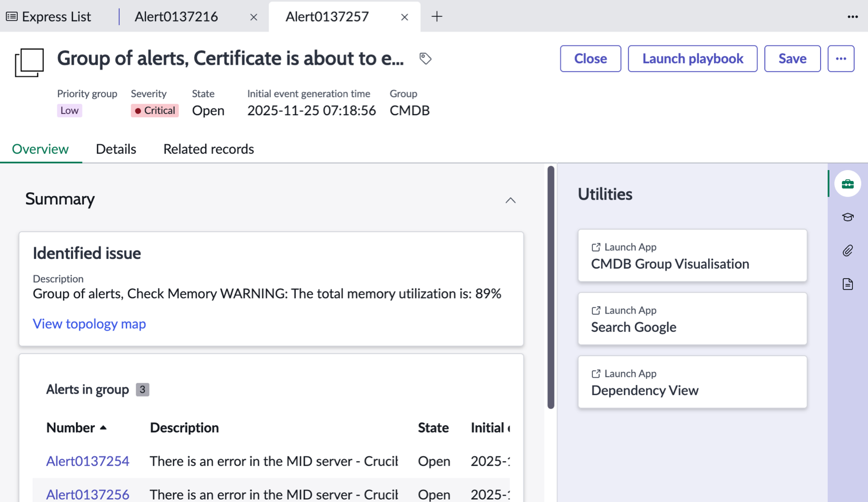
Task: Open the graduation cap knowledge sidebar icon
Action: pyautogui.click(x=848, y=217)
